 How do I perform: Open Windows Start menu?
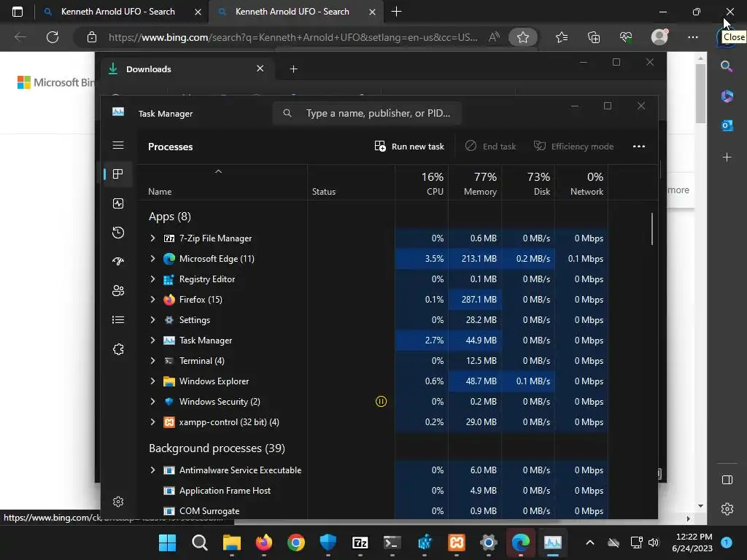coord(167,542)
